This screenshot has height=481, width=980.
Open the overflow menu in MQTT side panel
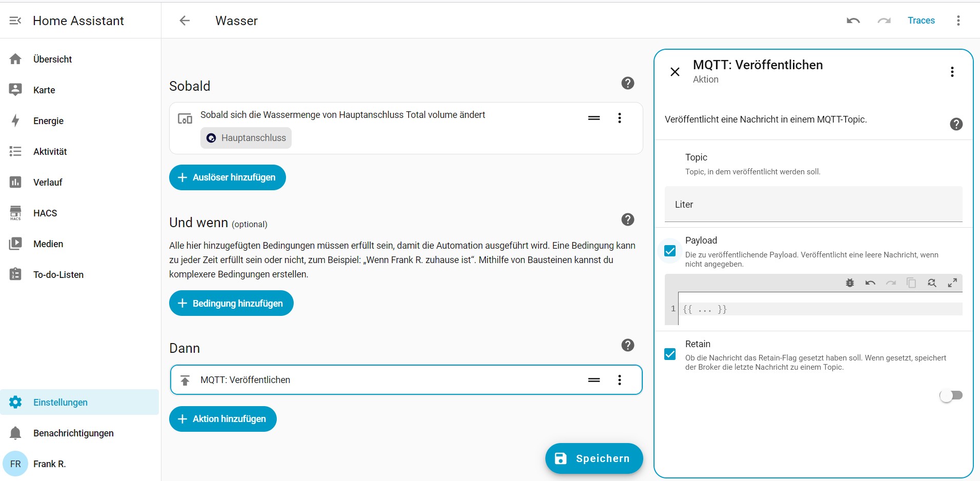click(x=952, y=72)
